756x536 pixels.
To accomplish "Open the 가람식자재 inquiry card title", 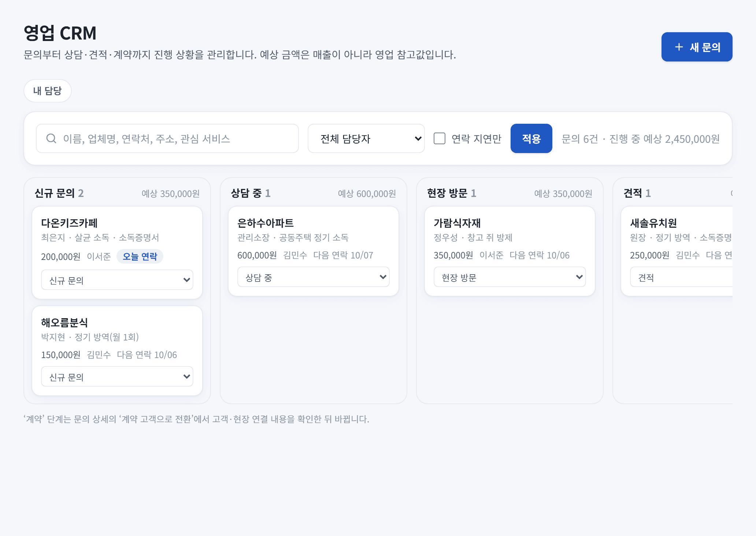I will pos(457,223).
